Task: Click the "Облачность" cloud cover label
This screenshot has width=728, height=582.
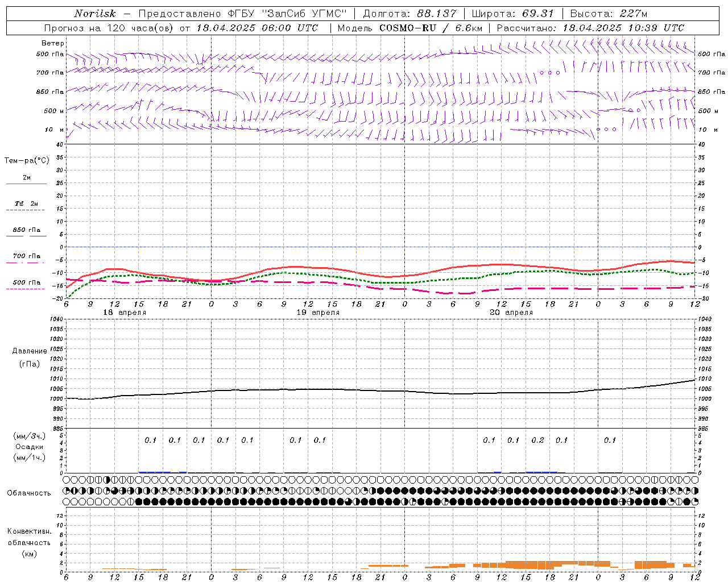Action: click(29, 493)
